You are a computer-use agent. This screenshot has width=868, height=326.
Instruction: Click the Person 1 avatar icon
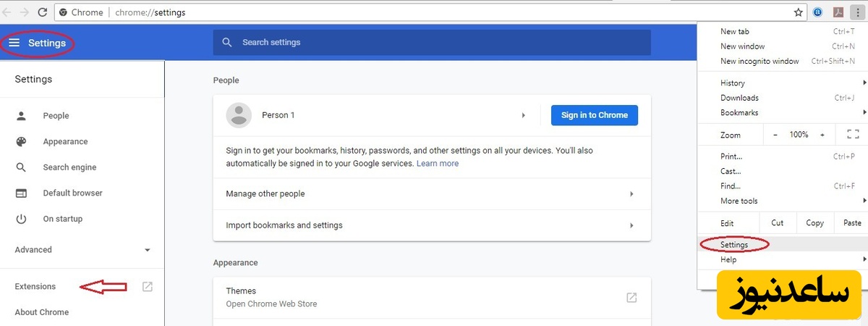point(239,115)
